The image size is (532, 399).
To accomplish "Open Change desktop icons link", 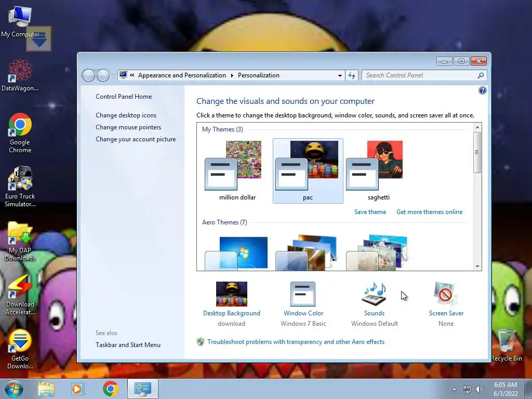I will tap(126, 115).
